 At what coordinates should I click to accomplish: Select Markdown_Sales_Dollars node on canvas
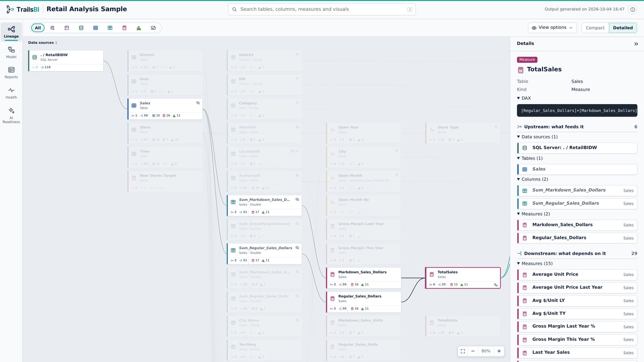(x=363, y=278)
